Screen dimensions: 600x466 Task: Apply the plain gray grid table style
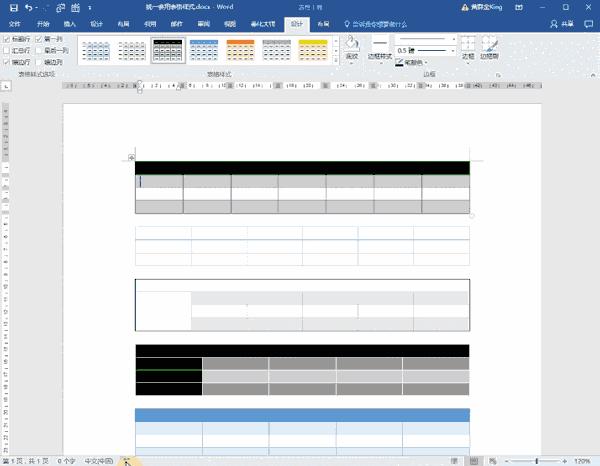coord(132,51)
